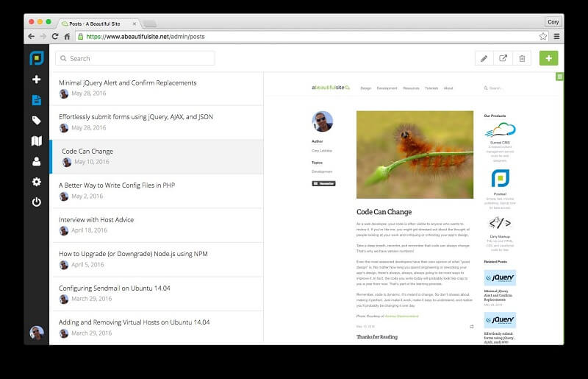588x379 pixels.
Task: Click the user avatar at sidebar bottom
Action: coord(36,333)
